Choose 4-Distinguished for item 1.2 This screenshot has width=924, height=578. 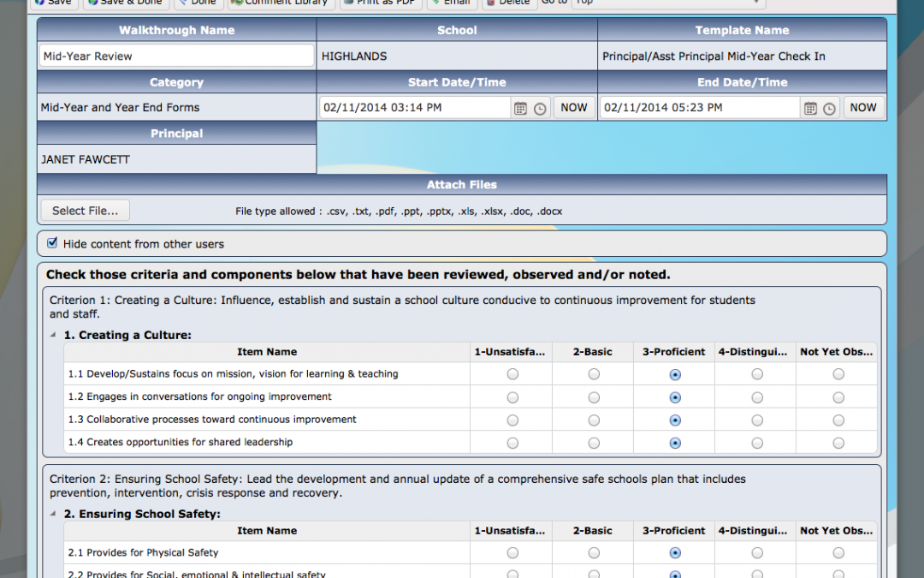pos(757,397)
